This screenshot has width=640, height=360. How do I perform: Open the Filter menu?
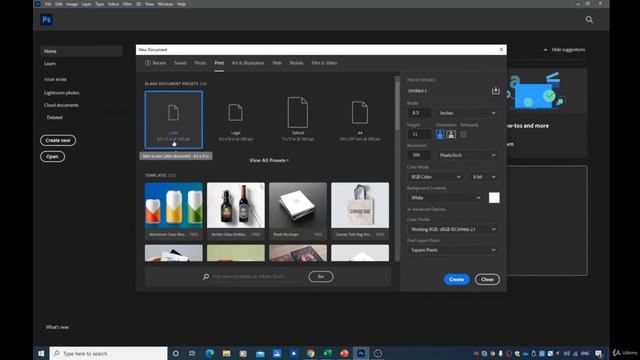click(127, 4)
